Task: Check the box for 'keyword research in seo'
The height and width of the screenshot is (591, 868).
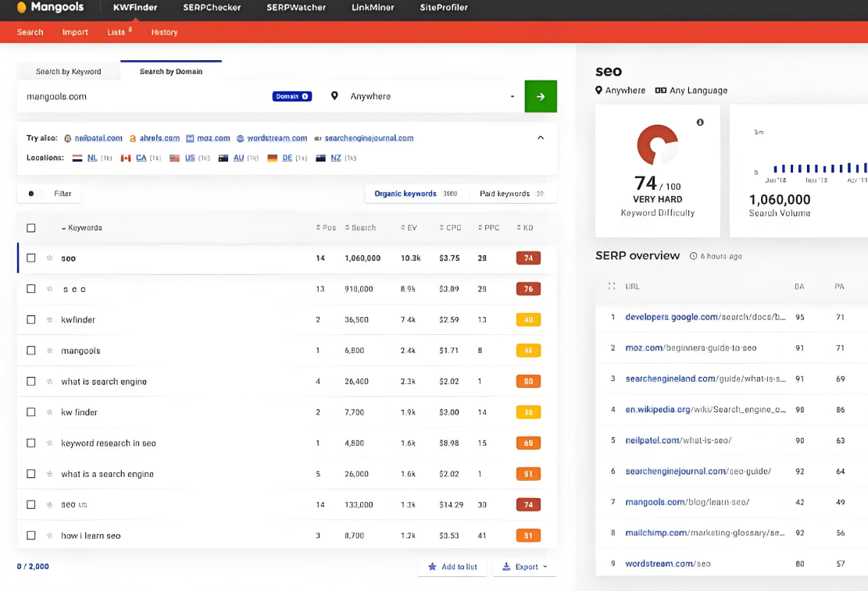Action: [31, 443]
